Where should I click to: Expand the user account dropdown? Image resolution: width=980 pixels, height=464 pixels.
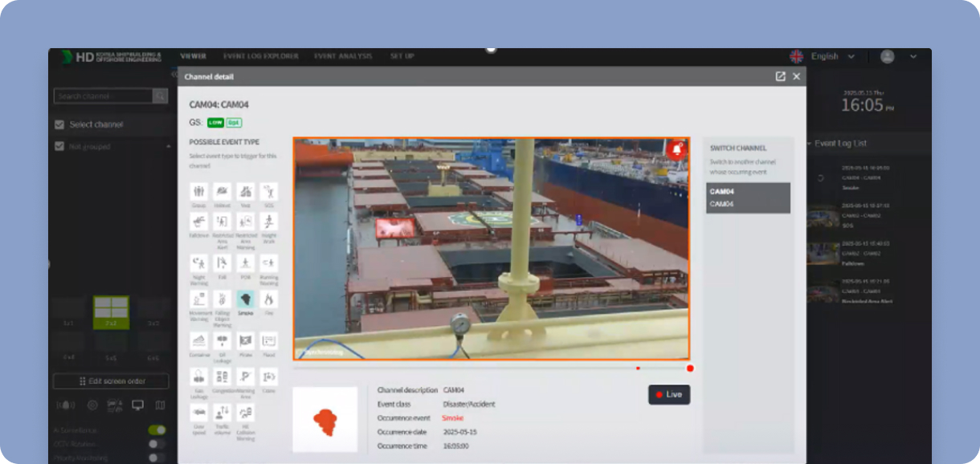click(x=913, y=56)
